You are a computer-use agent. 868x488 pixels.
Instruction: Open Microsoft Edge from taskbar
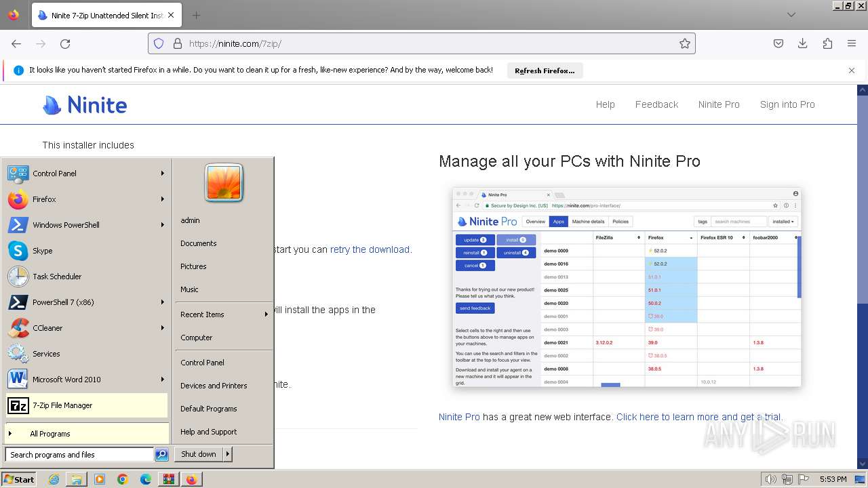[x=146, y=479]
